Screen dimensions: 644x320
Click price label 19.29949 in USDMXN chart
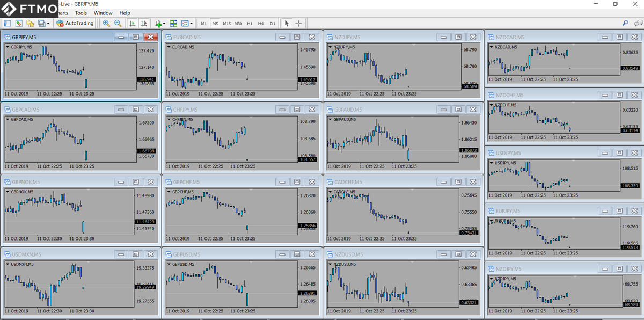(146, 287)
